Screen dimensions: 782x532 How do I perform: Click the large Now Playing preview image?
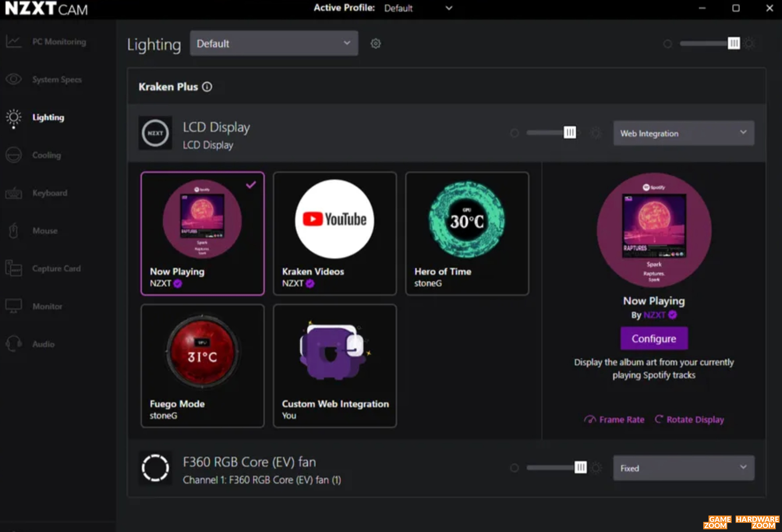coord(654,231)
